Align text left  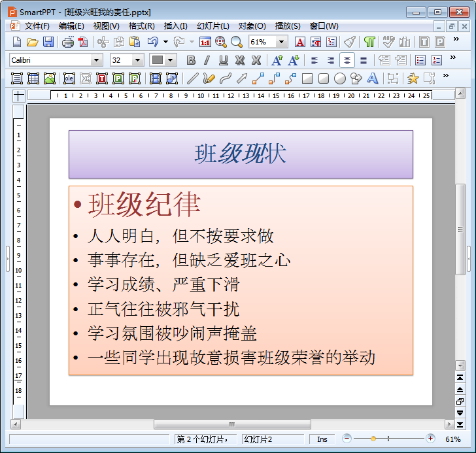[314, 60]
